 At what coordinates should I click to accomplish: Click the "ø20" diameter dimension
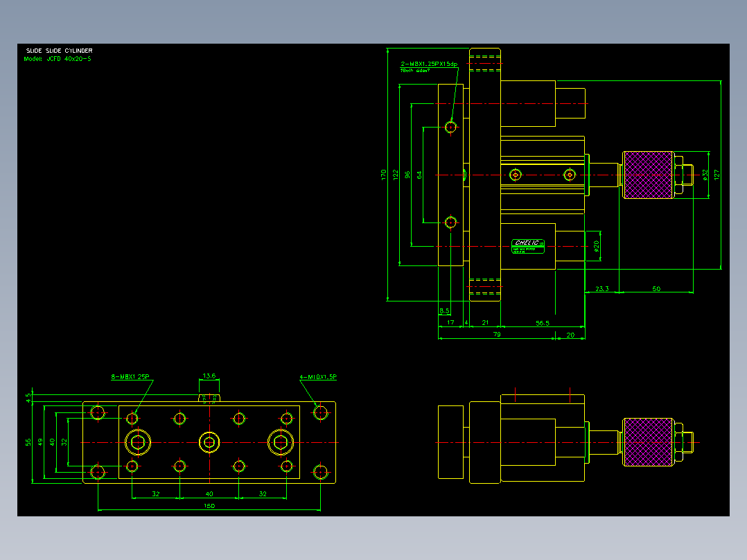pyautogui.click(x=596, y=247)
